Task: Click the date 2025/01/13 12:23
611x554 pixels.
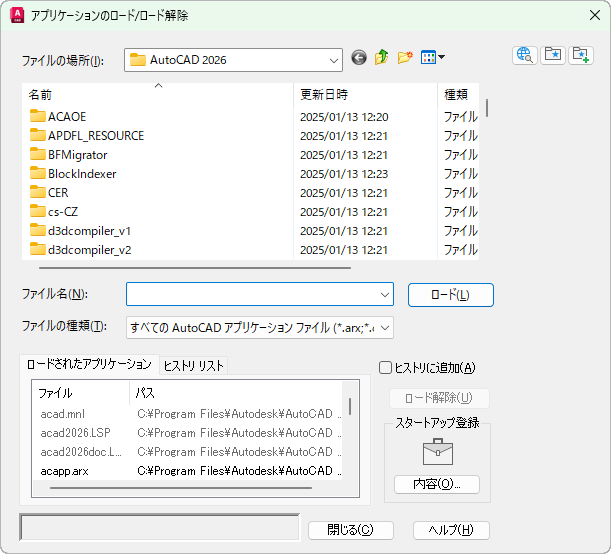Action: coord(344,174)
